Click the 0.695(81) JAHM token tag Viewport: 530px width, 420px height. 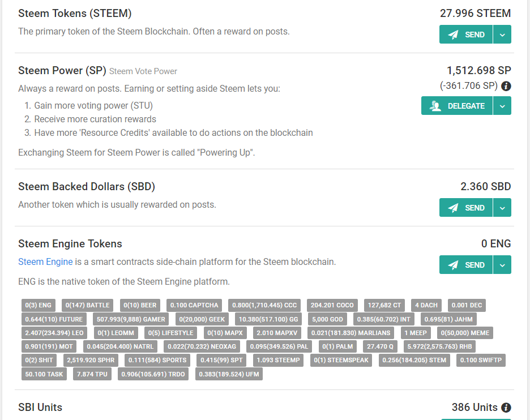tap(448, 319)
